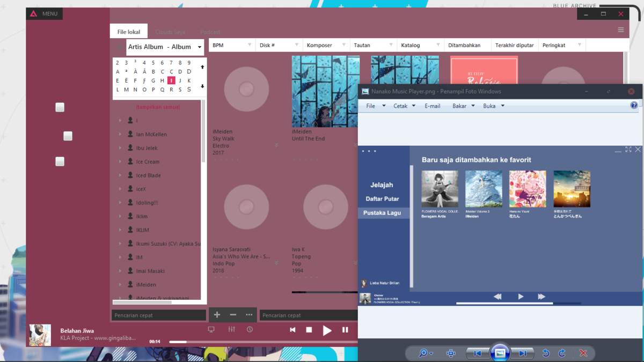Stop playback with the square stop button

pyautogui.click(x=309, y=330)
